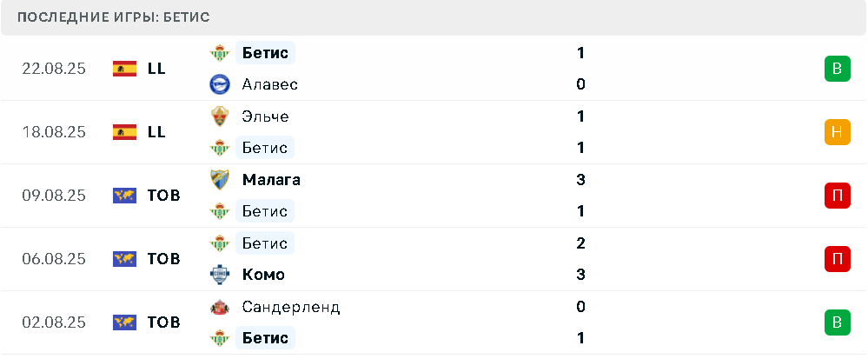The width and height of the screenshot is (868, 359).
Task: Click the Последние игры: Бетис header
Action: pos(114,17)
